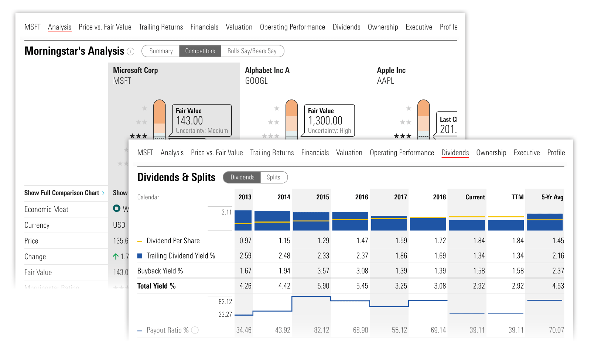Click Current Dividend Per Share value 1.84
This screenshot has height=364, width=591.
point(479,241)
